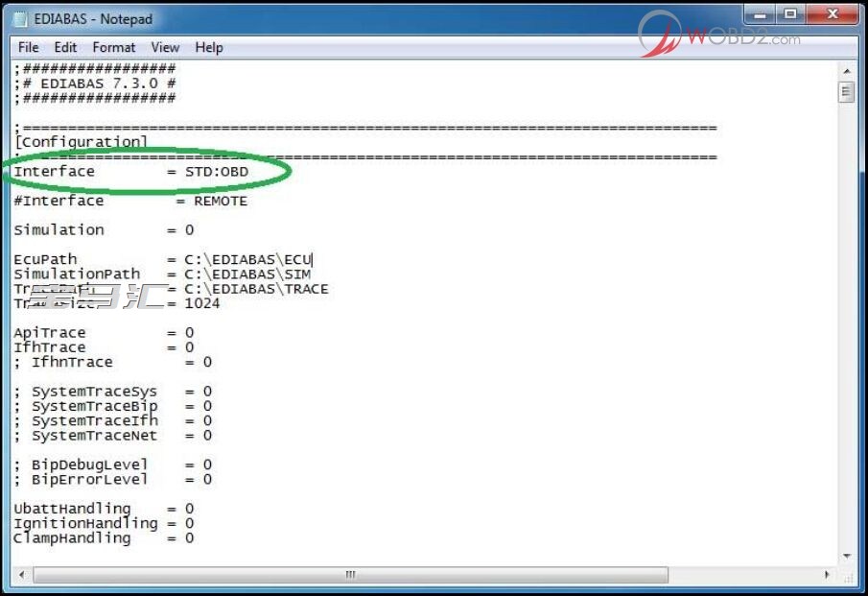Viewport: 868px width, 596px height.
Task: Open the File menu
Action: [x=28, y=48]
